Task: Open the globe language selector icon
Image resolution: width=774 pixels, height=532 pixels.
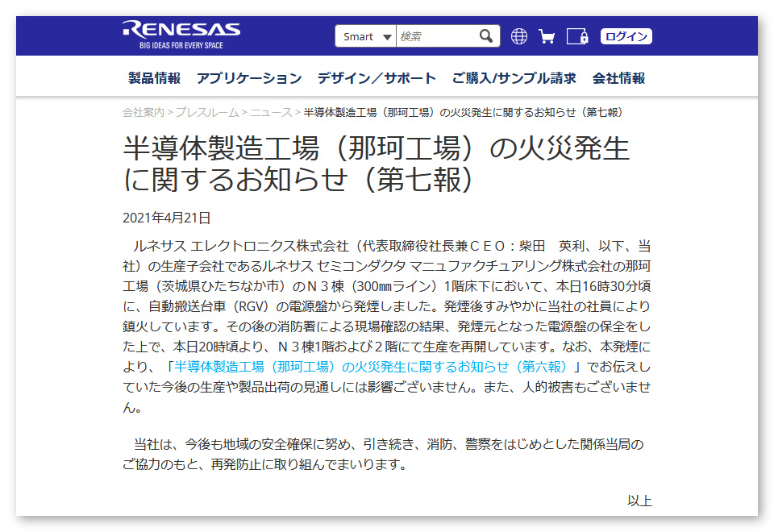Action: [x=518, y=36]
